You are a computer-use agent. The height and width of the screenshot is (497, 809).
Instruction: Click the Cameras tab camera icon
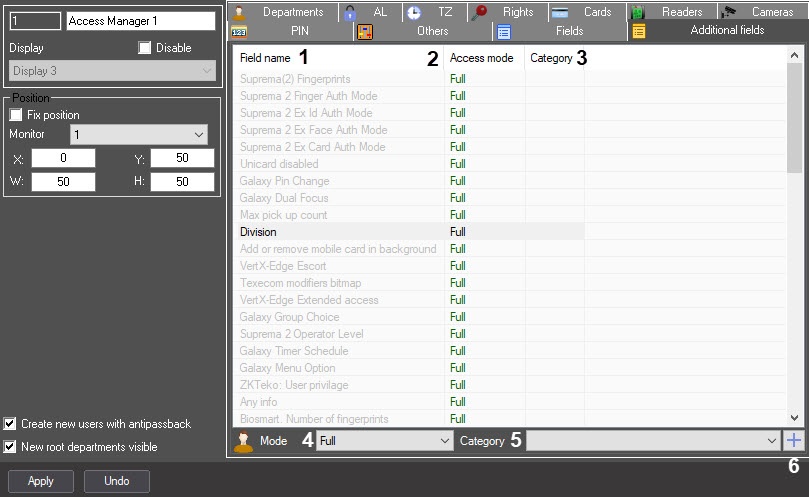(x=729, y=12)
